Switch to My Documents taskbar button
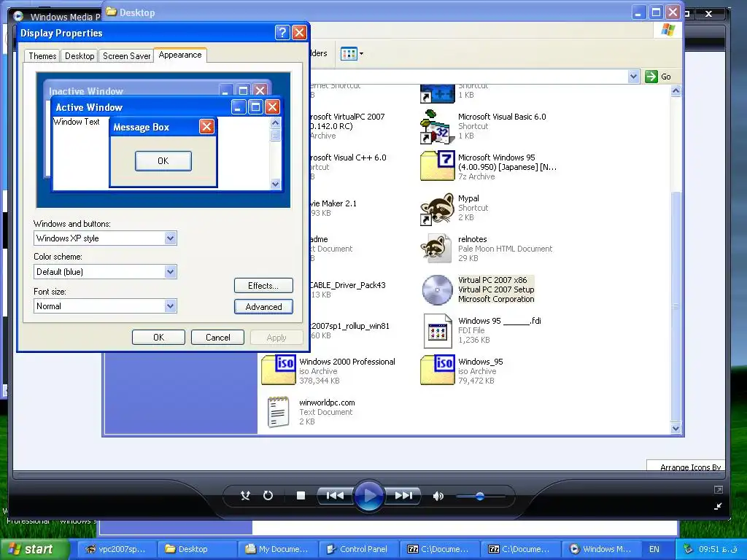This screenshot has height=560, width=747. click(x=276, y=549)
